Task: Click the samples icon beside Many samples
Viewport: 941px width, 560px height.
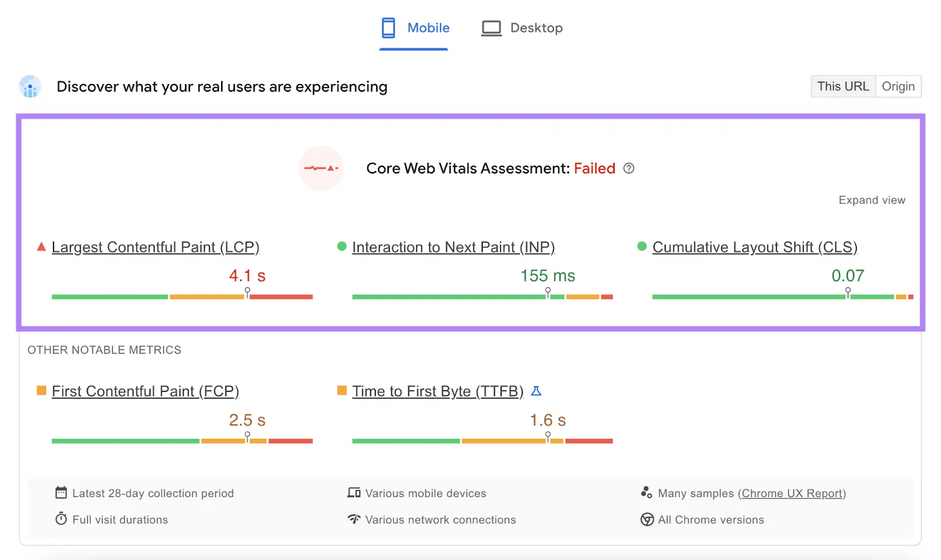Action: click(x=646, y=492)
